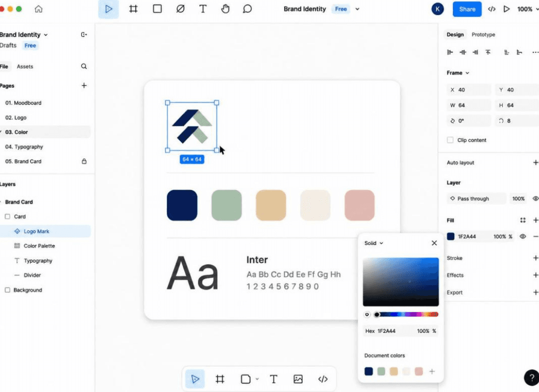
Task: Toggle layer visibility eye icon in Layer section
Action: [x=535, y=198]
